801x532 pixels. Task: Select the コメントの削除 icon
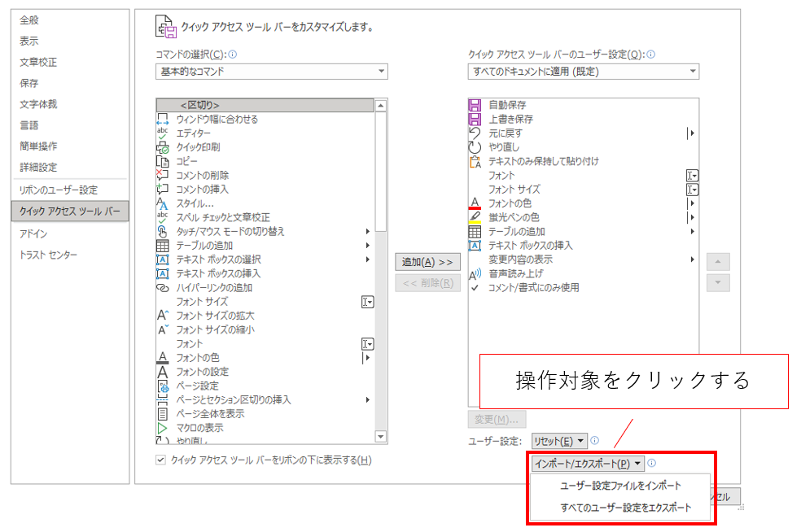[162, 175]
